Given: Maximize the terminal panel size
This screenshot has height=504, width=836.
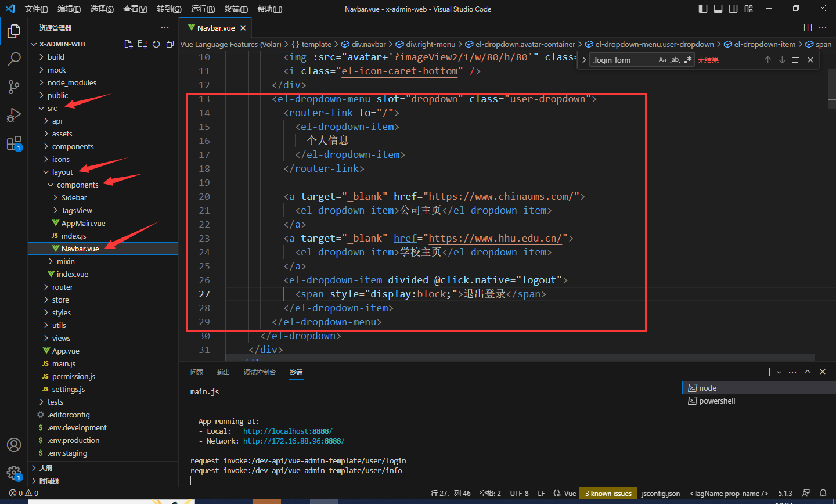Looking at the screenshot, I should (x=808, y=372).
